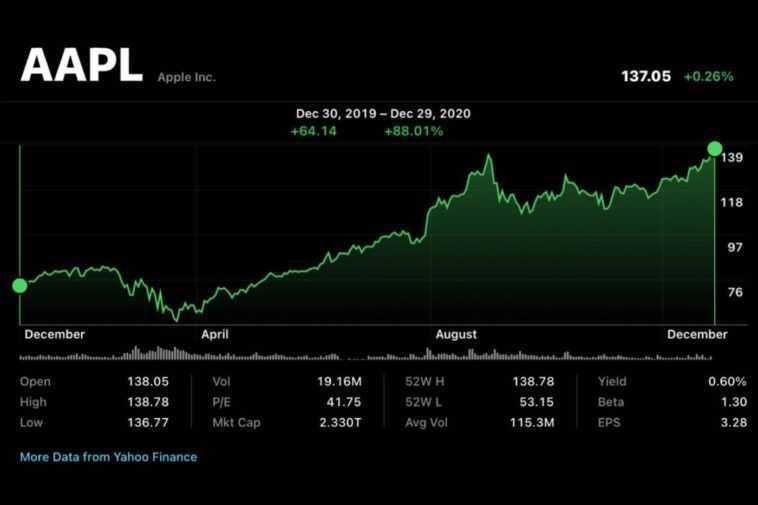Click the August label on chart axis
This screenshot has width=758, height=505.
click(456, 334)
